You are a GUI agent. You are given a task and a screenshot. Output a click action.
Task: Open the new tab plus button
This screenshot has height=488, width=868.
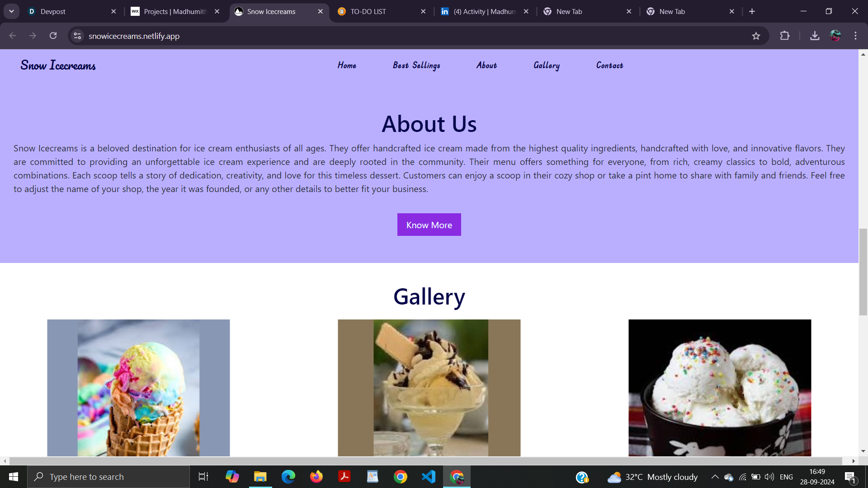click(752, 11)
